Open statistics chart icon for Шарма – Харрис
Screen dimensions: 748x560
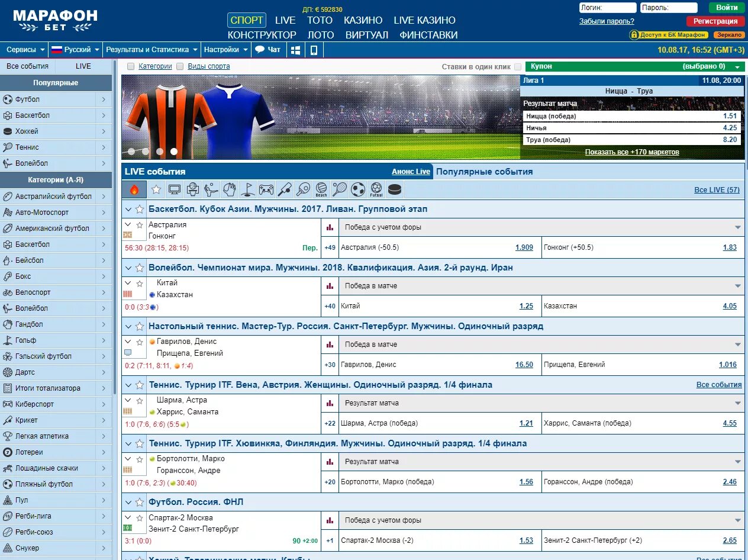coord(330,403)
